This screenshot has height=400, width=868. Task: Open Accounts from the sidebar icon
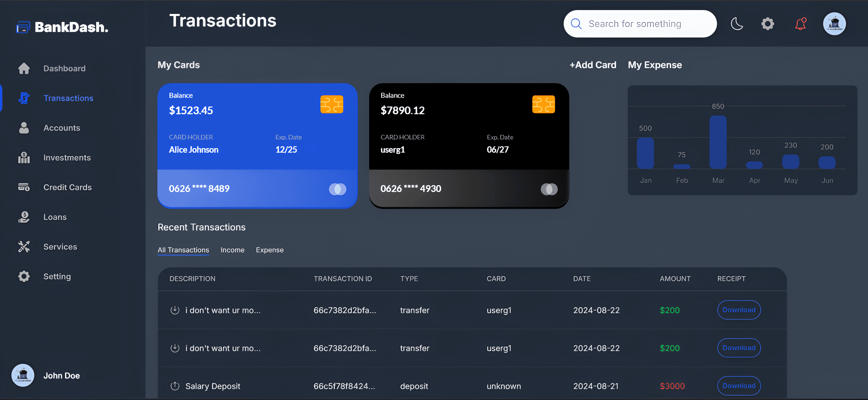pos(24,128)
